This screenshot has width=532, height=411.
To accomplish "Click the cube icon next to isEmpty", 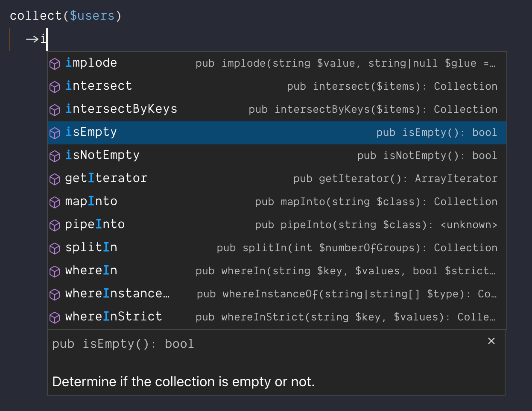I will (x=55, y=133).
